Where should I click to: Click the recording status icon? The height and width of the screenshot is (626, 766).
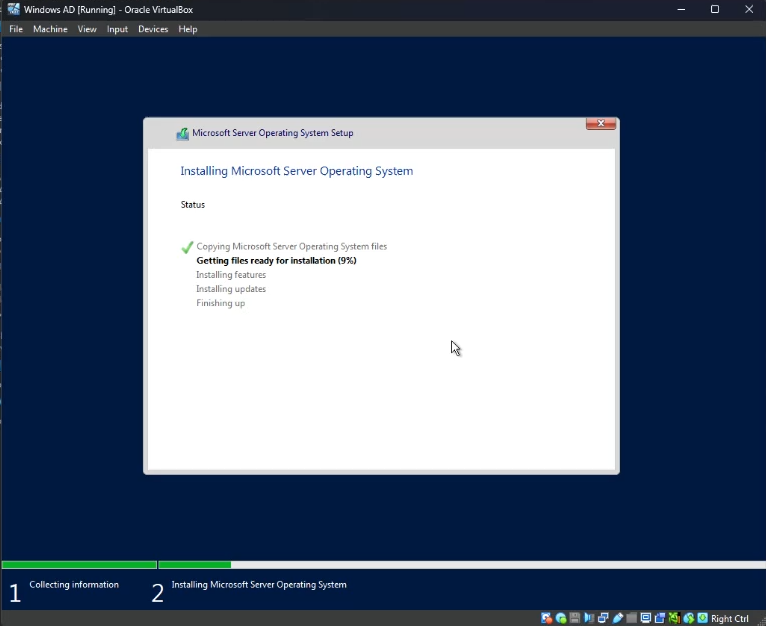coord(660,618)
